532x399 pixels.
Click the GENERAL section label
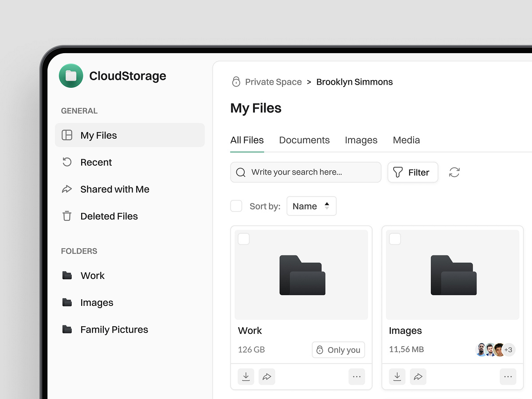pyautogui.click(x=79, y=111)
